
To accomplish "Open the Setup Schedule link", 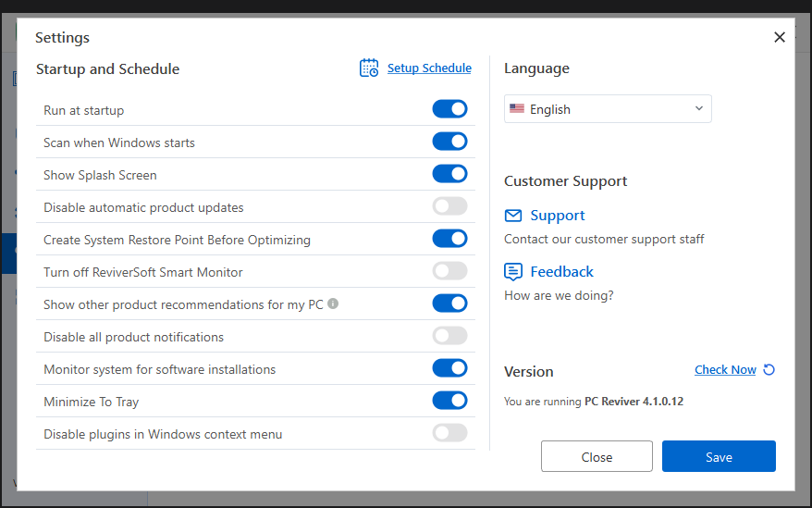I will (x=429, y=68).
